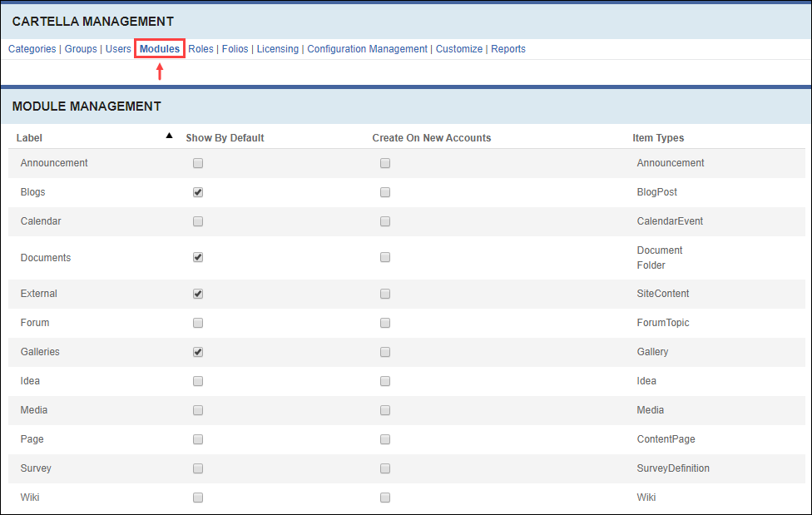Open the Folios link
Screen dimensions: 812x515
235,49
